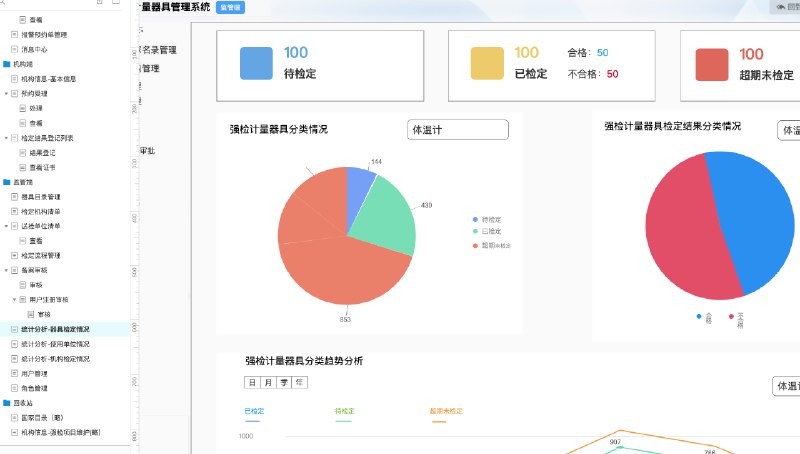Select the highlighted 统计分析-器具检定情况 tree row

65,330
